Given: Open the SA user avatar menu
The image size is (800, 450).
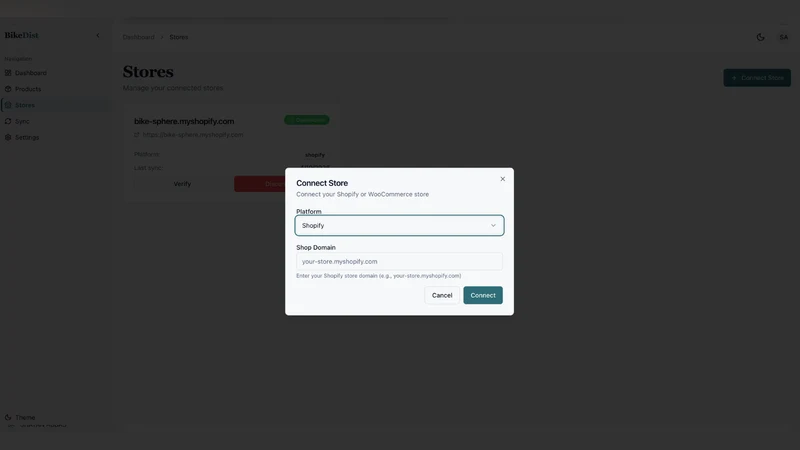Looking at the screenshot, I should click(784, 37).
